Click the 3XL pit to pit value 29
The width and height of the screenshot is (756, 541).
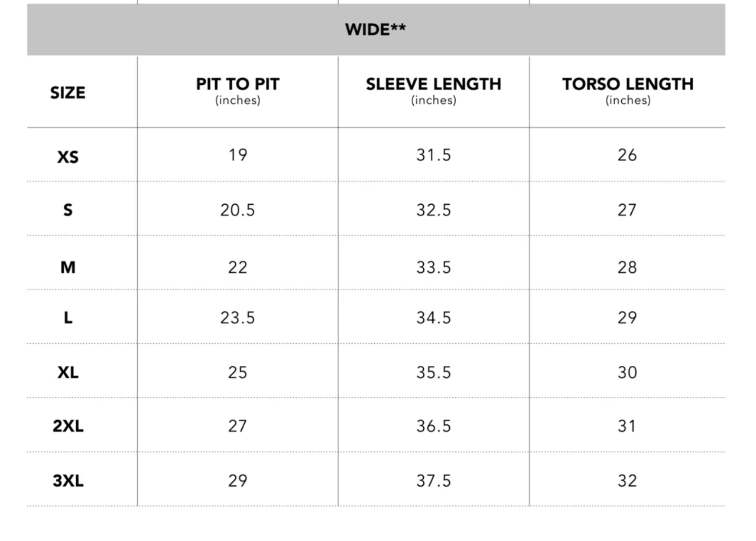point(238,481)
